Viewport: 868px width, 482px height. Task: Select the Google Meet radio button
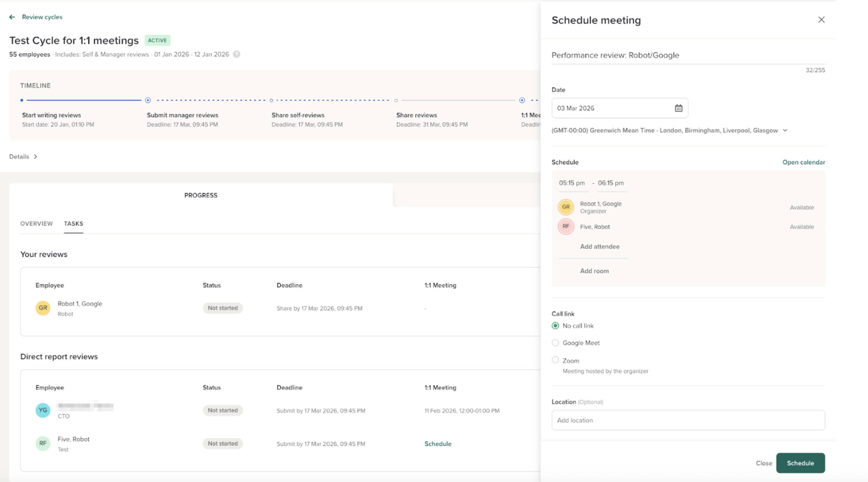(x=555, y=343)
